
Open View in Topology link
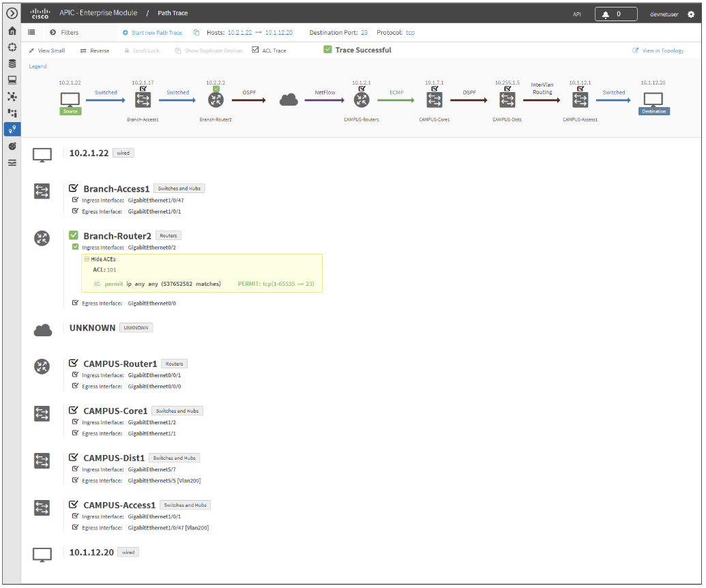658,50
